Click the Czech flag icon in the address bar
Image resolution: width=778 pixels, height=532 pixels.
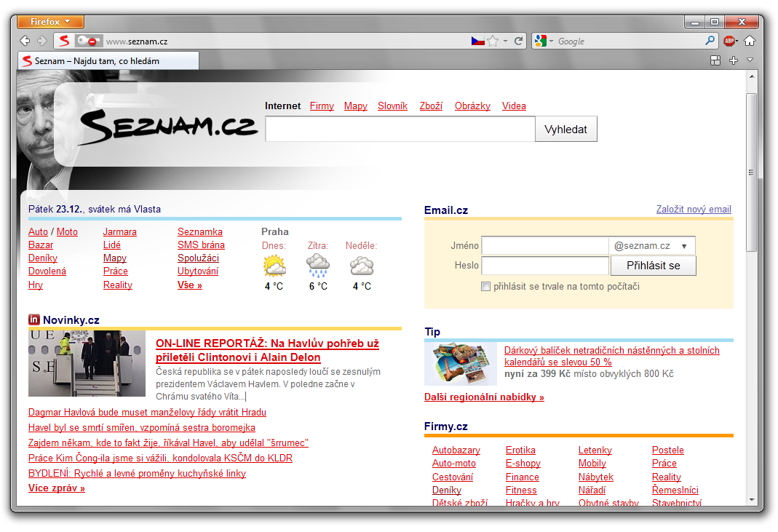[478, 41]
